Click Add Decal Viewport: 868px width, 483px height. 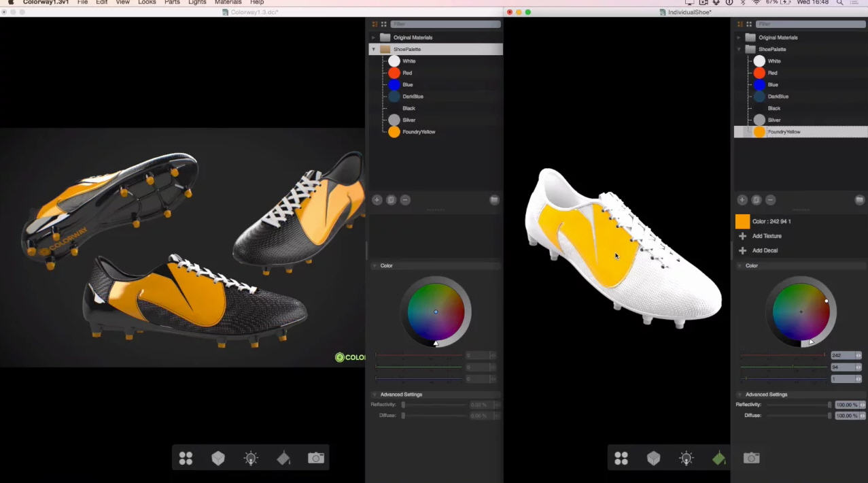[765, 250]
